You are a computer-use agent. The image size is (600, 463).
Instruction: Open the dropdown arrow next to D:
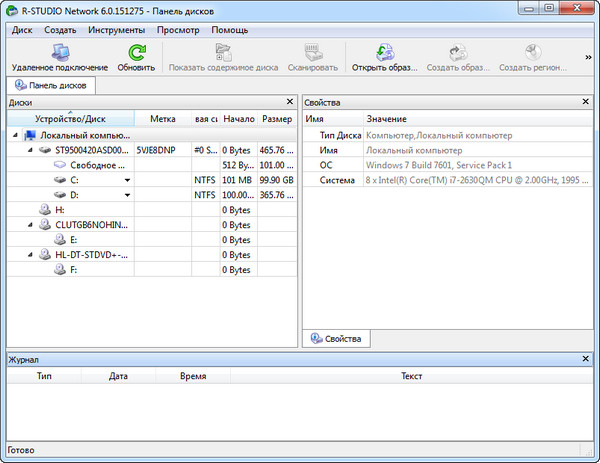pos(127,195)
